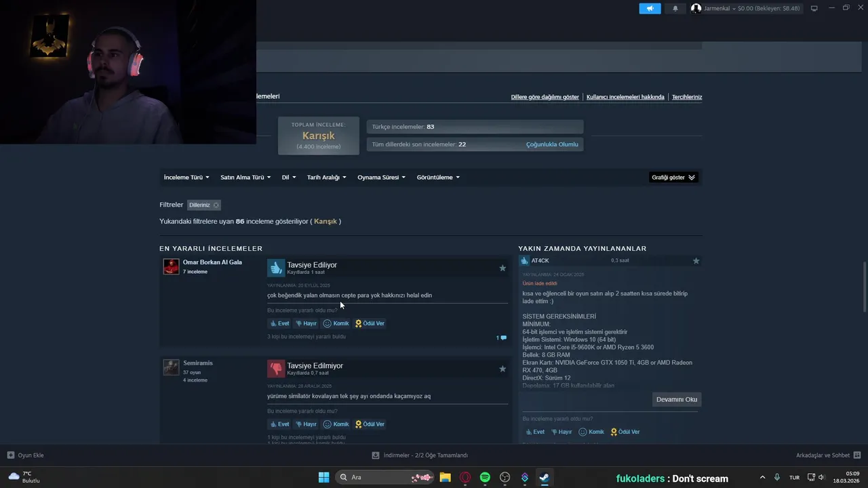This screenshot has width=868, height=488.
Task: Open the Jarmenkal account menu
Action: [745, 8]
